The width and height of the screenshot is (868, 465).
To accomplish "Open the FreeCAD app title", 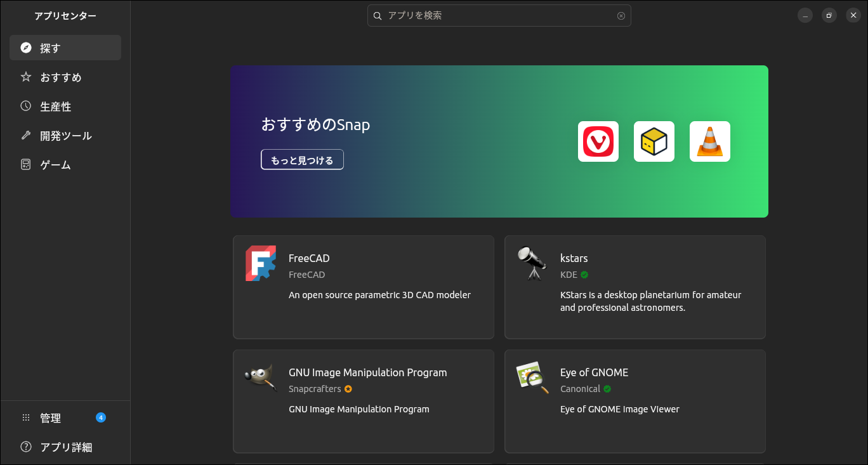I will click(309, 258).
